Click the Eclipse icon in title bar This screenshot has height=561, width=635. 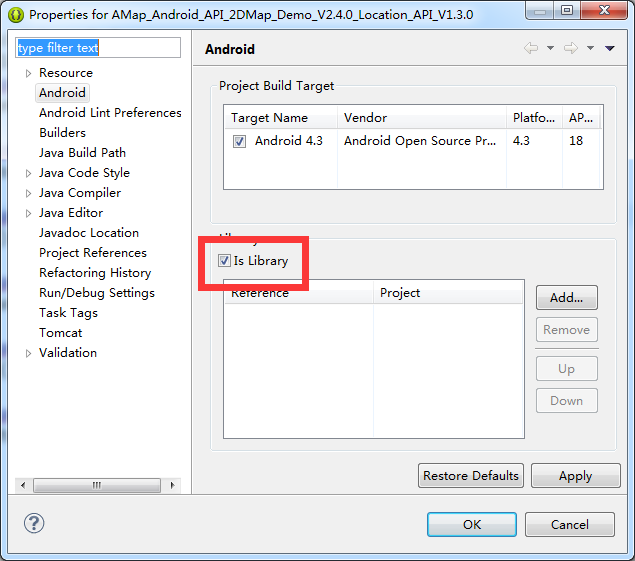pos(16,15)
